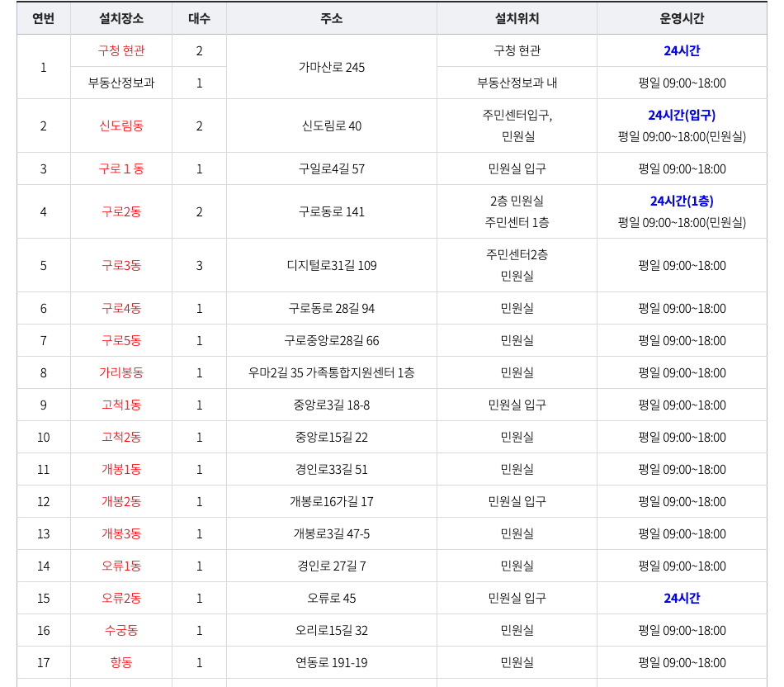The height and width of the screenshot is (687, 784).
Task: Select the address 신도림로 40
Action: tap(332, 126)
